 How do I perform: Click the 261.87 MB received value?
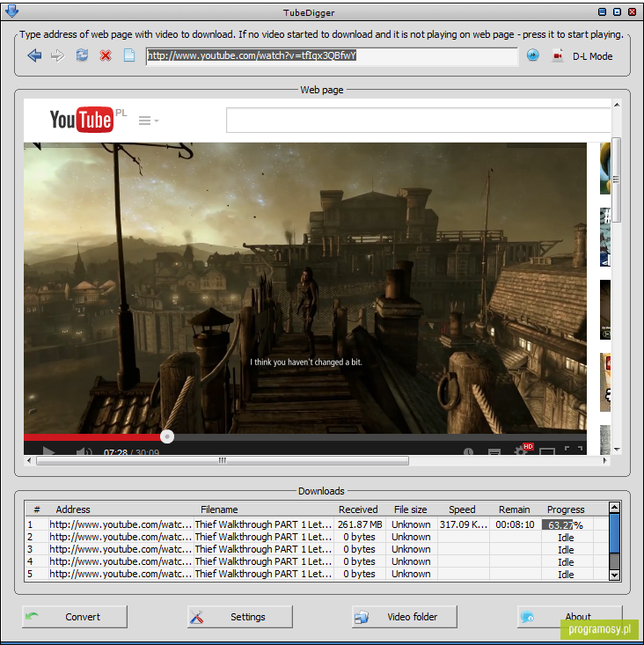tap(360, 524)
